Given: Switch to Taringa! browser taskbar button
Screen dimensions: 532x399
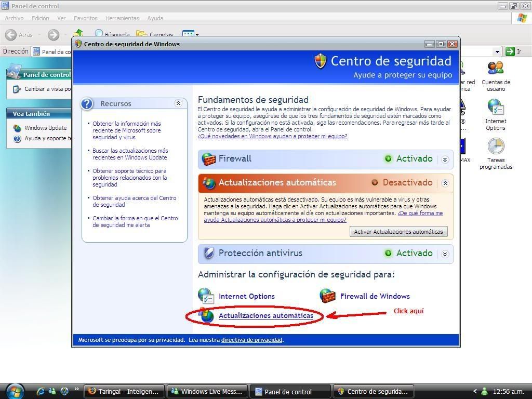Looking at the screenshot, I should [x=124, y=392].
